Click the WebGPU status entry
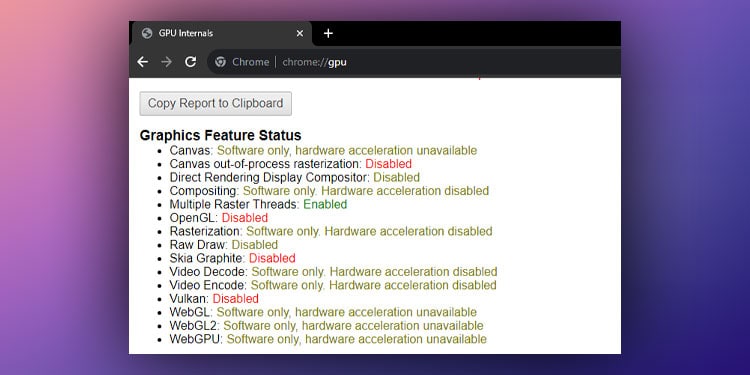Viewport: 750px width, 375px height. (x=328, y=339)
